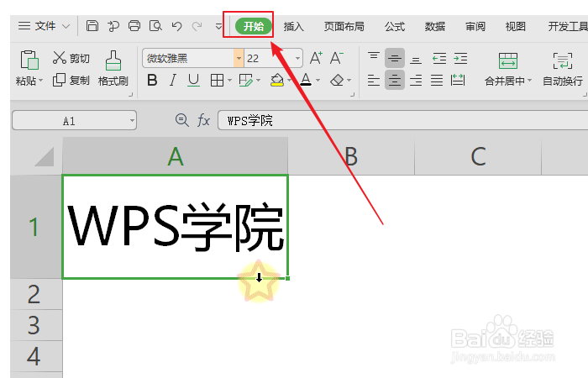Click the fx insert function icon
Image resolution: width=588 pixels, height=378 pixels.
click(203, 121)
